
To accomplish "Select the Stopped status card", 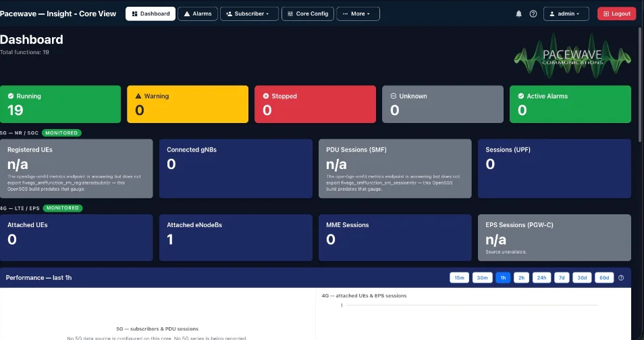I will click(315, 104).
